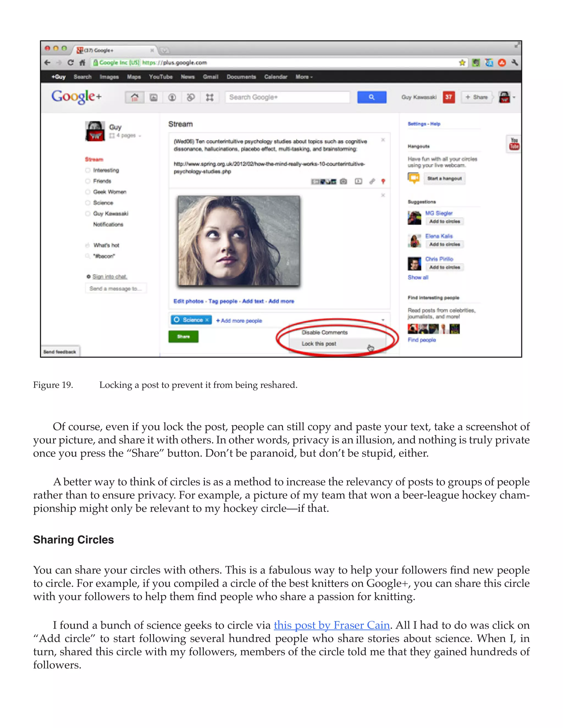Image resolution: width=563 pixels, height=728 pixels.
Task: Remove the attached photo with X
Action: pyautogui.click(x=383, y=195)
